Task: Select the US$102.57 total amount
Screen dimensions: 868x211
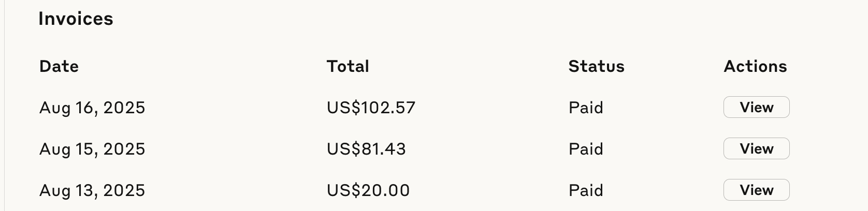Action: coord(371,108)
